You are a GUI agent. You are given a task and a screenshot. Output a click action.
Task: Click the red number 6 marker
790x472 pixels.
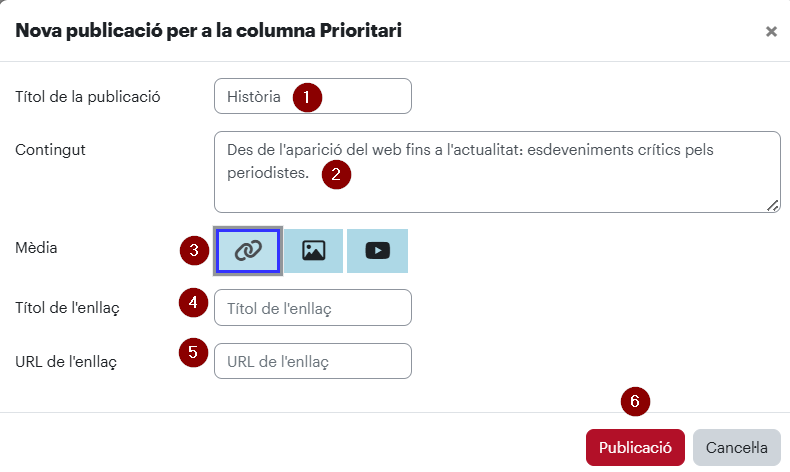click(x=635, y=401)
